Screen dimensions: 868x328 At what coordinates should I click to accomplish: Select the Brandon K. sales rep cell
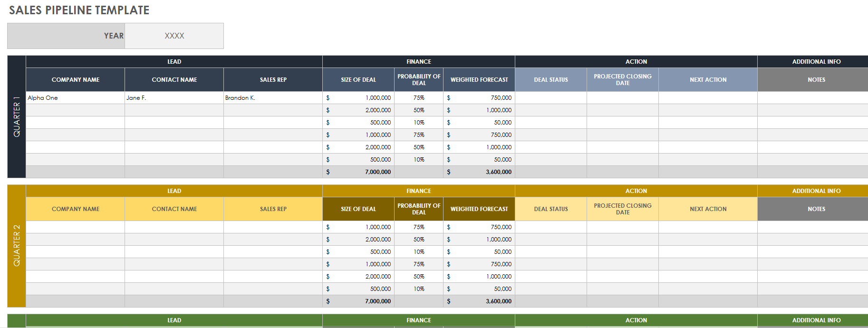(273, 98)
